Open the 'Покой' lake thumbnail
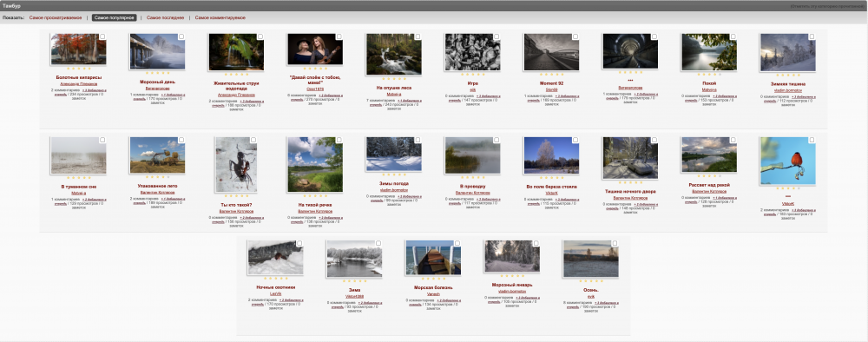 [709, 52]
